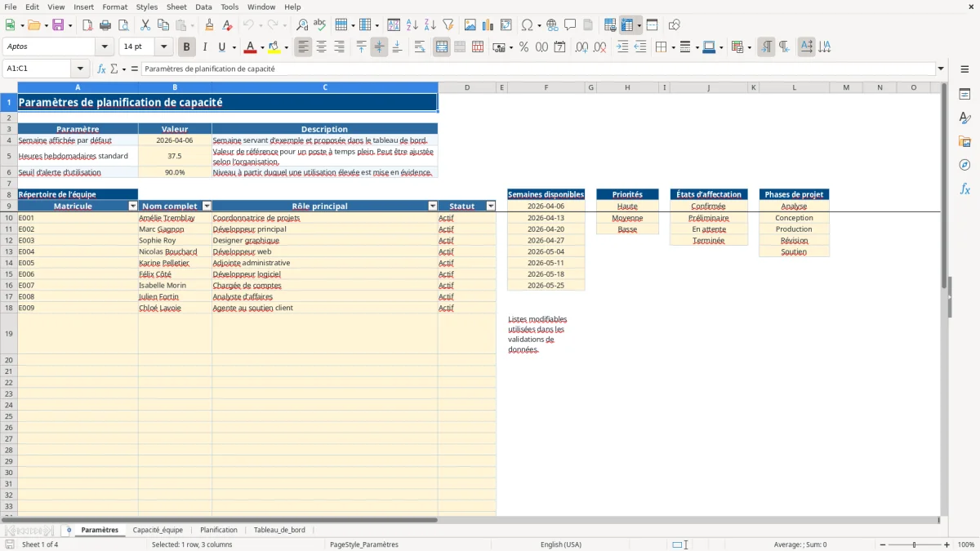Toggle the AutoFilter funnel icon
Screen dimensions: 980x551
(x=448, y=25)
